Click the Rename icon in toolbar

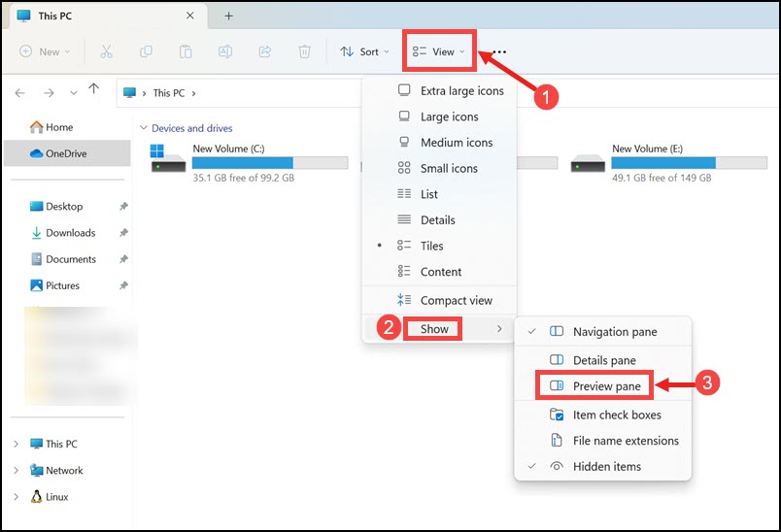pyautogui.click(x=225, y=51)
